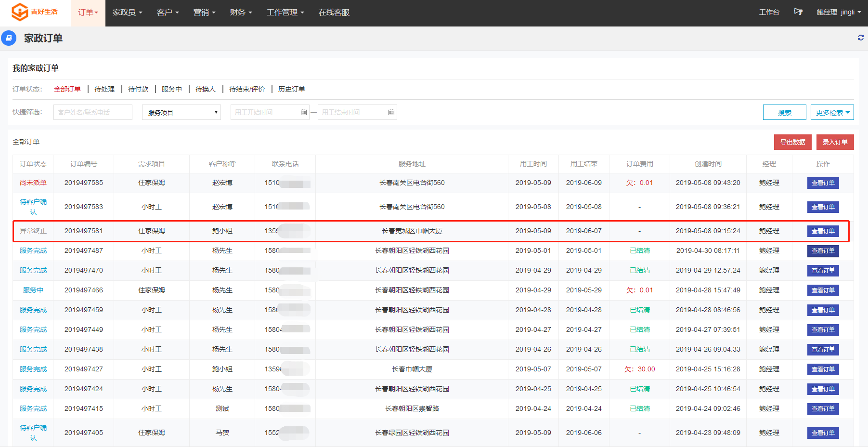Click 欠: 30.00 fee of order 2019497427

click(x=639, y=369)
